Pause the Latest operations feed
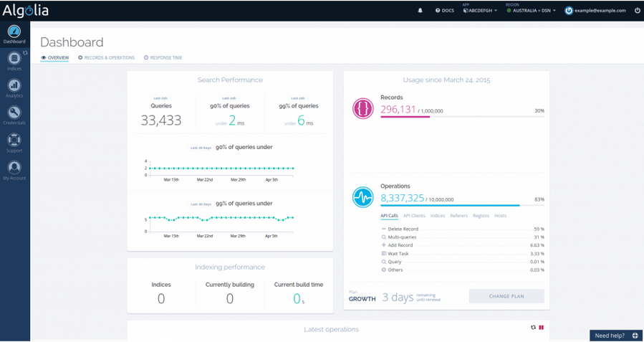The width and height of the screenshot is (644, 342). tap(542, 327)
